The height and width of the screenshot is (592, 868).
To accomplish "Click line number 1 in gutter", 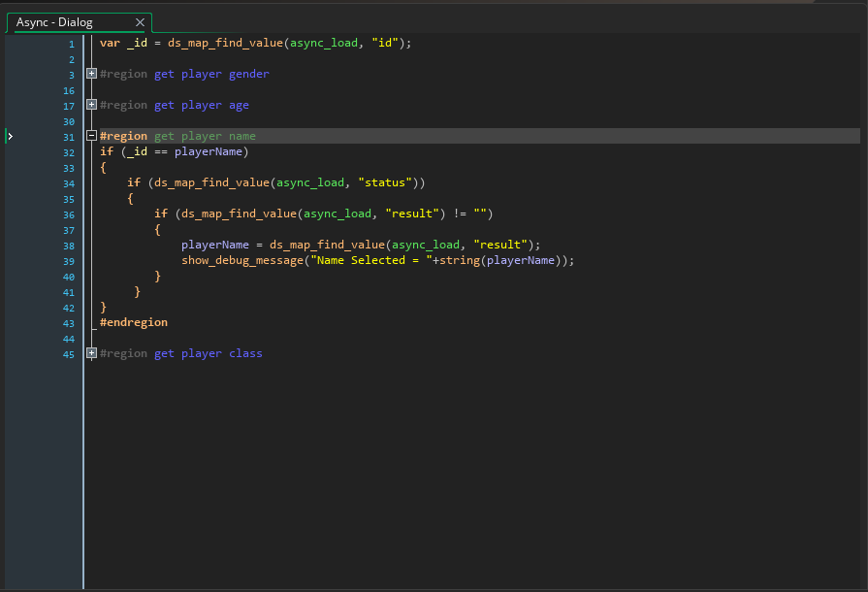I will (72, 44).
